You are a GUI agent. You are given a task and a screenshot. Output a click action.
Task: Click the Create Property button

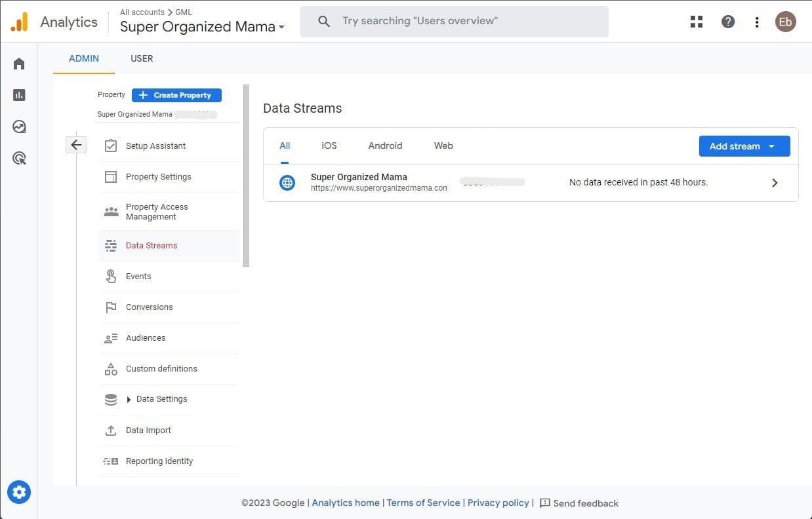point(176,95)
